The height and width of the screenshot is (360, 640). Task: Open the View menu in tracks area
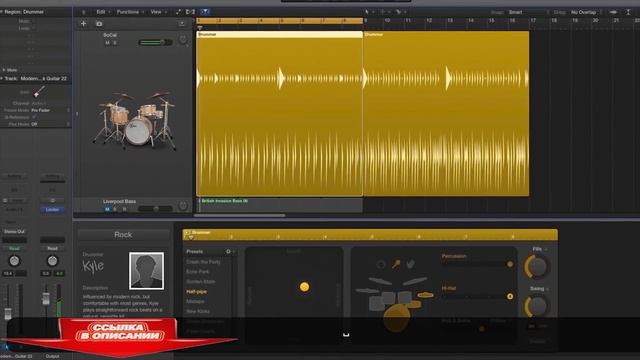158,12
